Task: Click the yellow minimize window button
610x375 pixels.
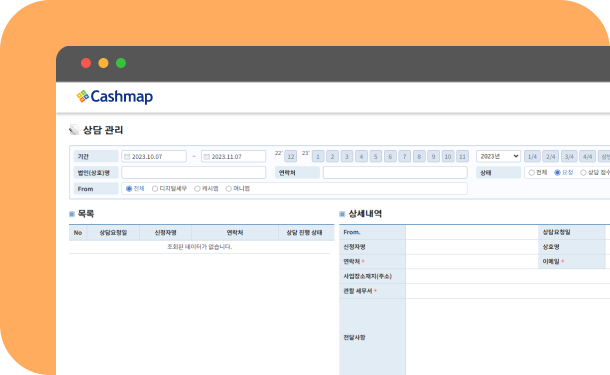Action: (103, 63)
